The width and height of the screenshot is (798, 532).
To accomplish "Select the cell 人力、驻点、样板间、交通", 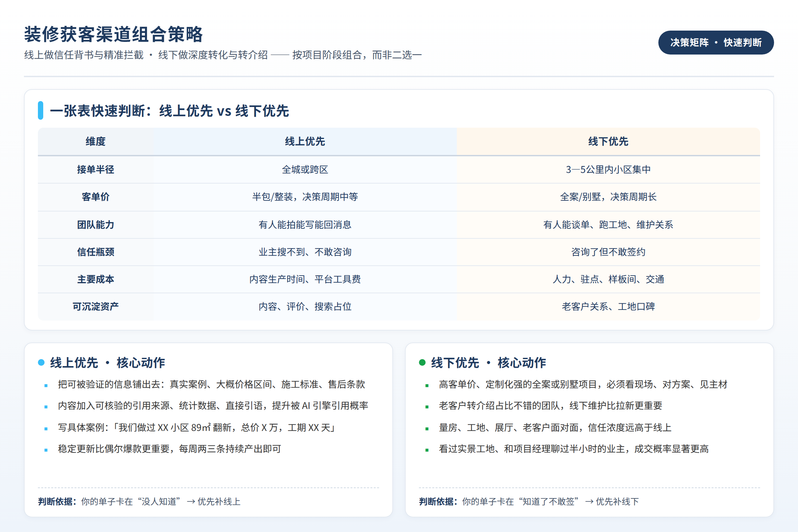I will (x=608, y=279).
